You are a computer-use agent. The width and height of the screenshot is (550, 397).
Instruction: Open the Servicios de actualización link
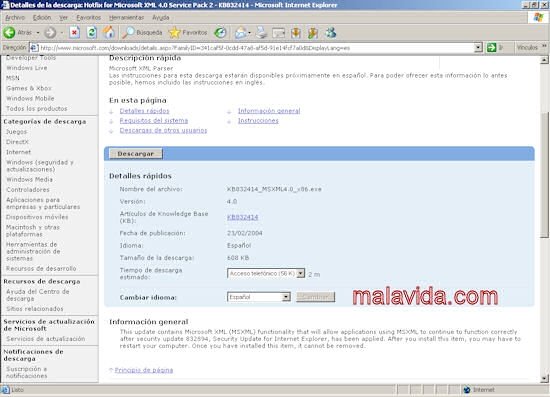(x=46, y=339)
